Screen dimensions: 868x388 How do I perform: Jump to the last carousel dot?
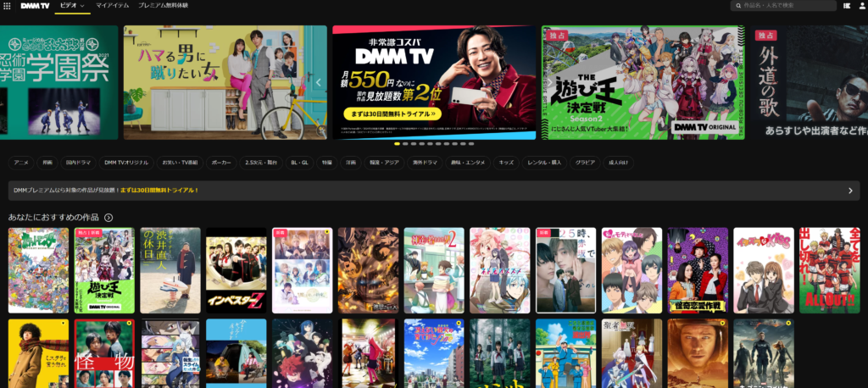pyautogui.click(x=471, y=143)
